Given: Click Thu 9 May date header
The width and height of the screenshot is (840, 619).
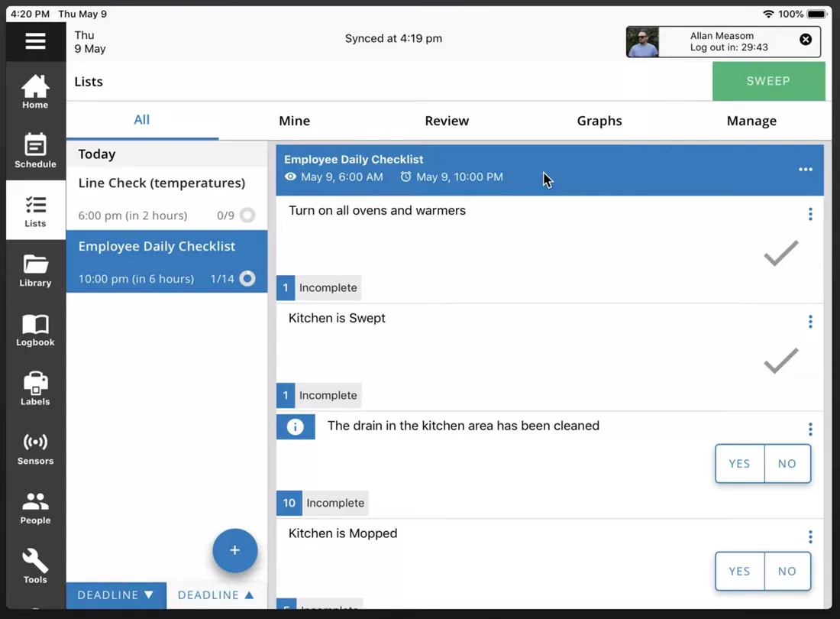Looking at the screenshot, I should click(90, 42).
